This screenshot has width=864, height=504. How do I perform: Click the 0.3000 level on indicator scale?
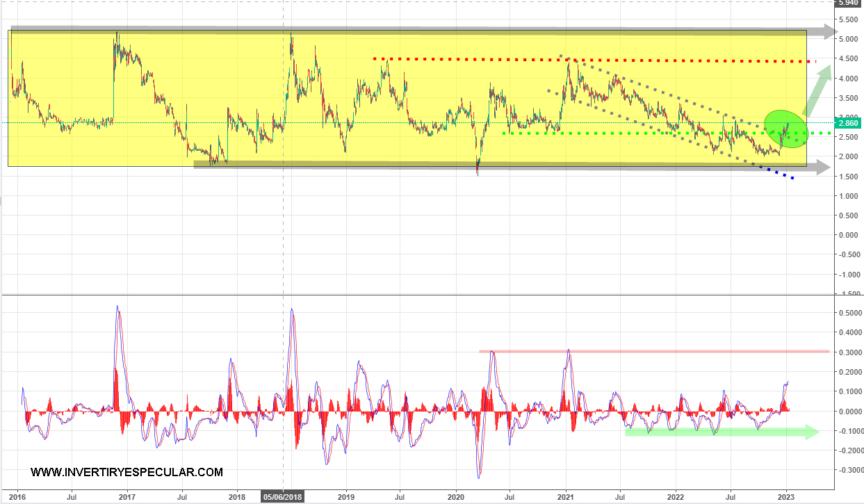click(x=849, y=352)
